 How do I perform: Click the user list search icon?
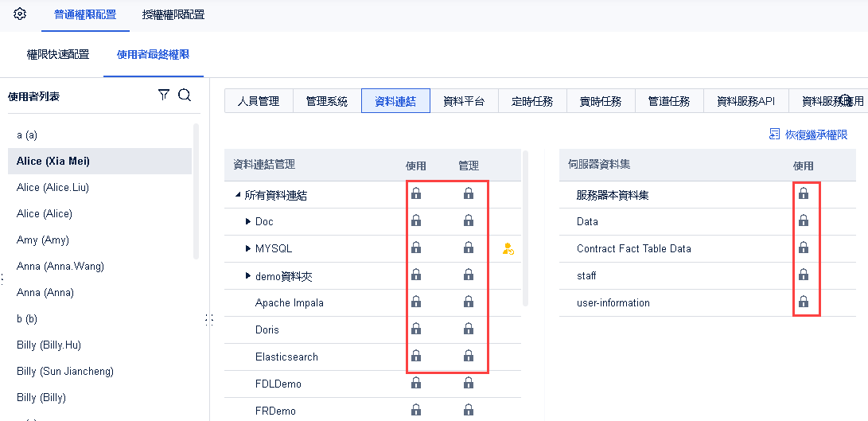185,96
